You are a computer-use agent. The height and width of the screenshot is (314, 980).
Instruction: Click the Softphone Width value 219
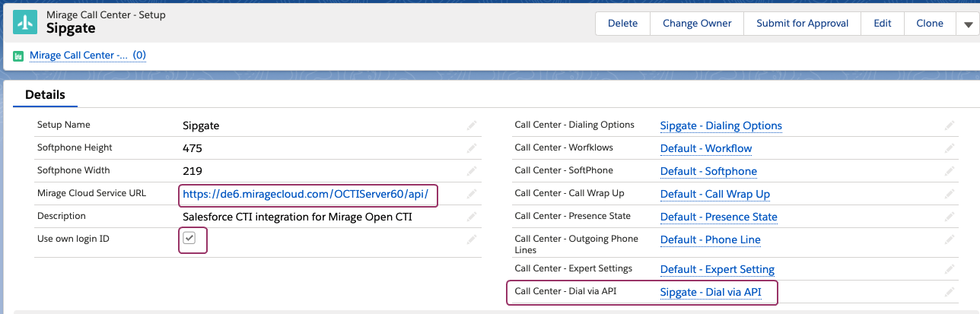pyautogui.click(x=192, y=171)
